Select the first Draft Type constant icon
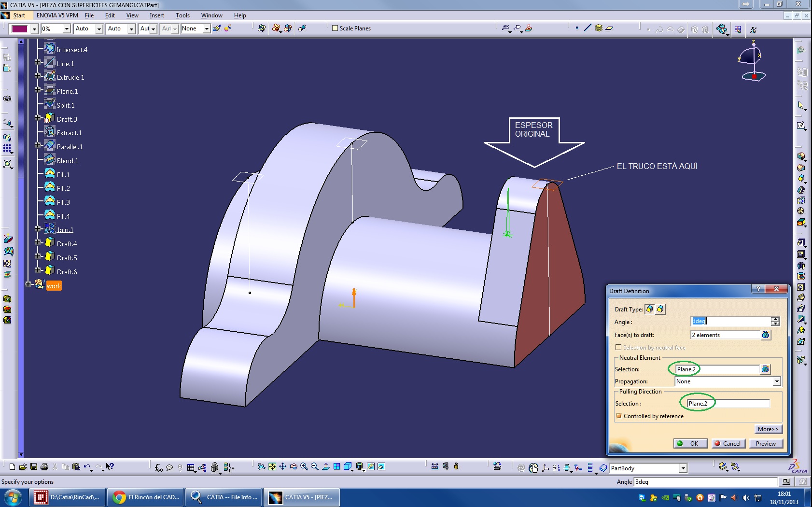 coord(649,309)
